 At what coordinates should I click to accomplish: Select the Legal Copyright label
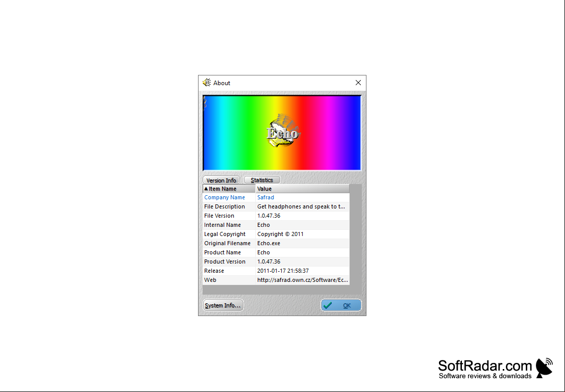[x=225, y=234]
